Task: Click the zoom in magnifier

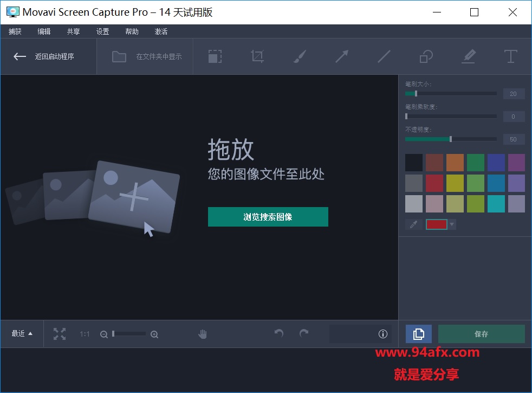Action: click(154, 334)
